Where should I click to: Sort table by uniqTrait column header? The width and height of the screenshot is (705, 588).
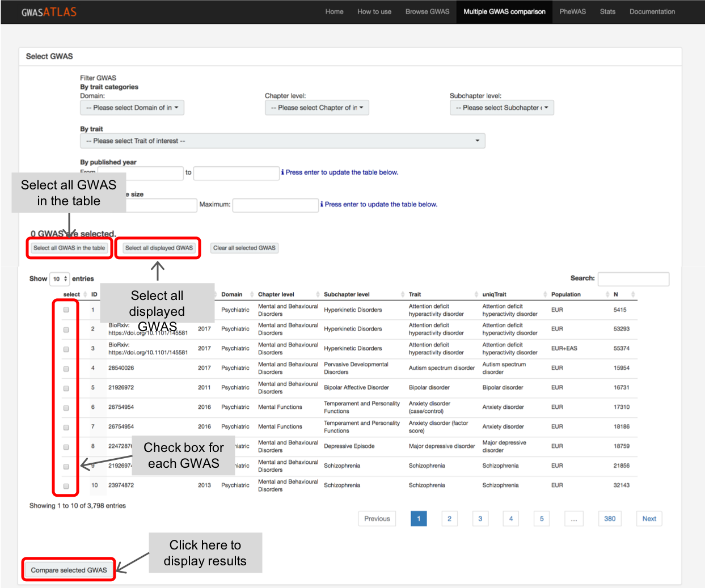pos(494,294)
